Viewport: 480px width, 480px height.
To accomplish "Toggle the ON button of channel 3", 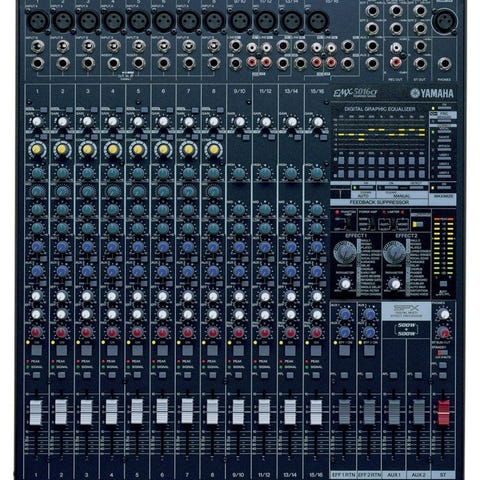I will tap(87, 350).
